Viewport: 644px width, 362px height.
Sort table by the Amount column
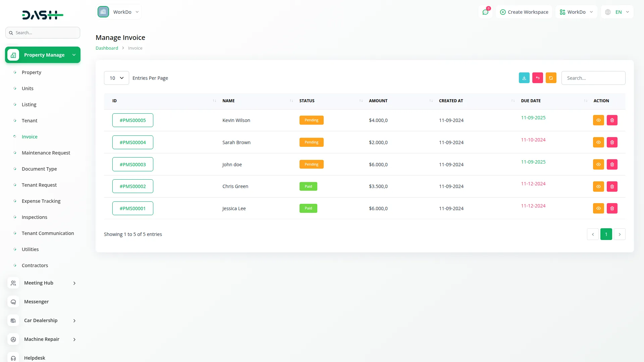378,101
